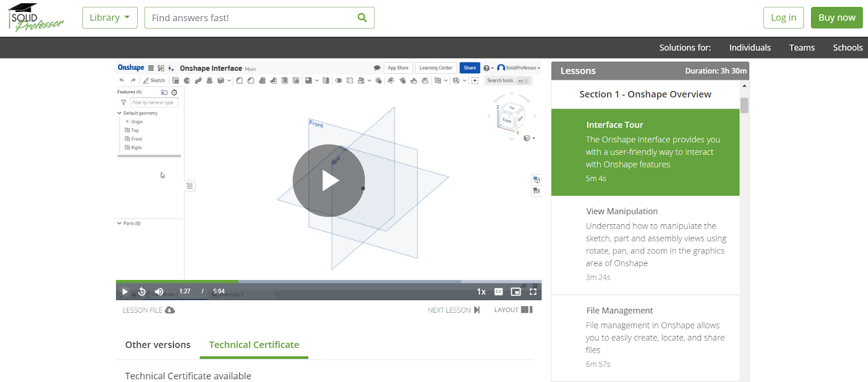Screen dimensions: 868x382
Task: Go to NEXT LESSON
Action: pos(454,310)
